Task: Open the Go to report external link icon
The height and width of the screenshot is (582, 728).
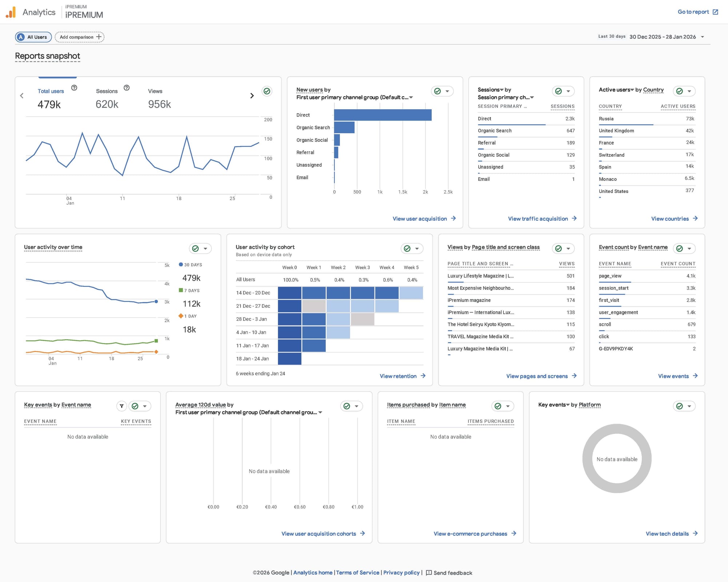Action: tap(715, 12)
